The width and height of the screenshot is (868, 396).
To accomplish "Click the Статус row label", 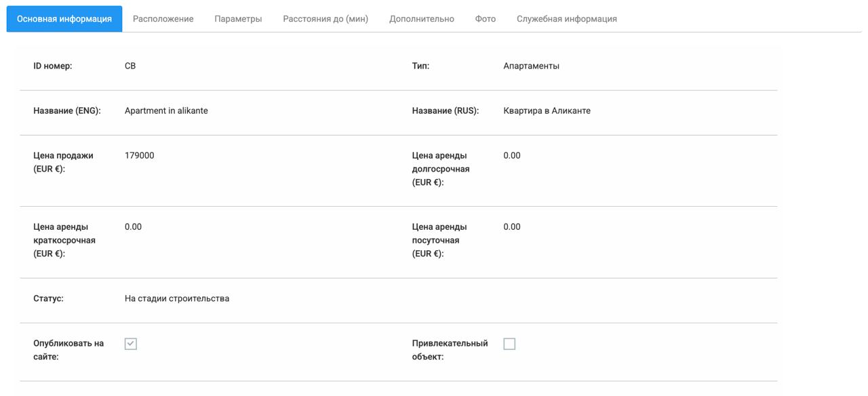I will click(x=46, y=298).
